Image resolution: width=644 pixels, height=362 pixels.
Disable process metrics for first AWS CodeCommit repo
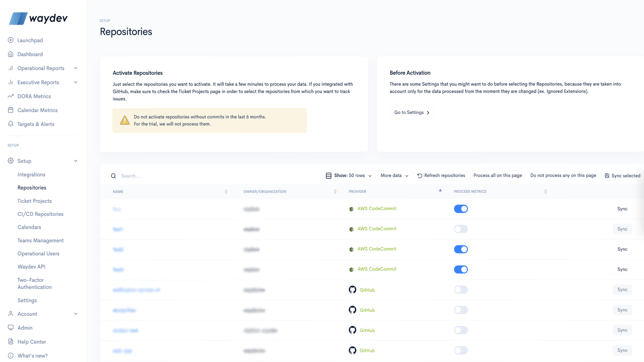coord(461,209)
